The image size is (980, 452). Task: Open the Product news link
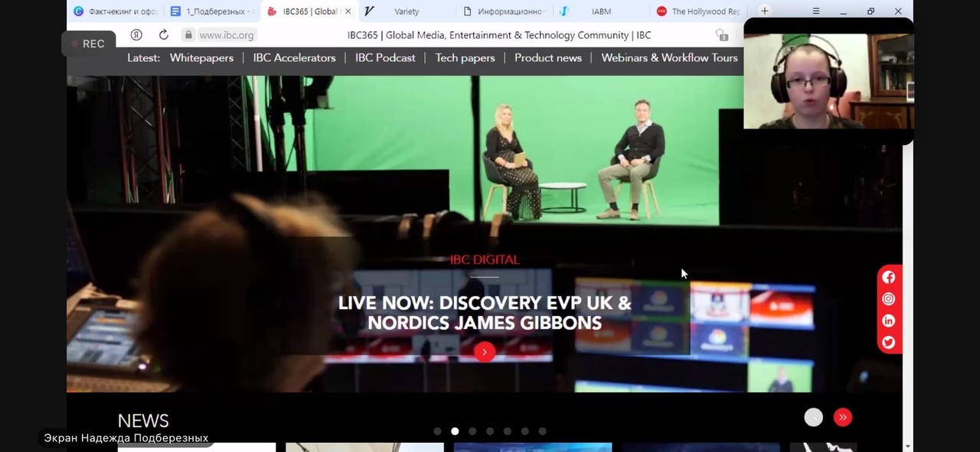(548, 57)
